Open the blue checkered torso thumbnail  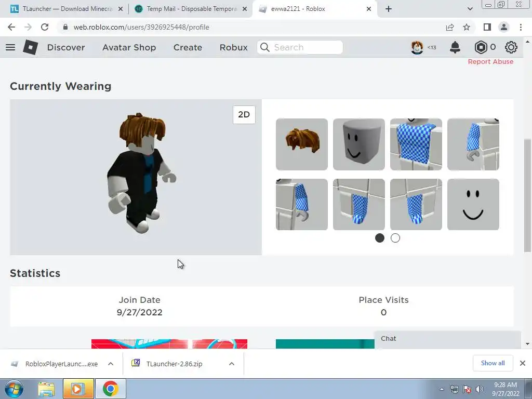(416, 144)
